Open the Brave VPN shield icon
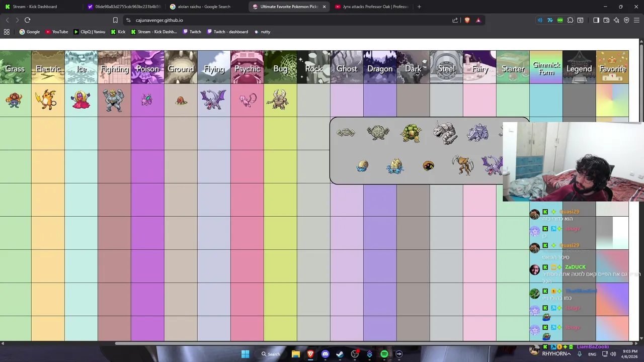Viewport: 644px width, 362px height. click(x=626, y=20)
